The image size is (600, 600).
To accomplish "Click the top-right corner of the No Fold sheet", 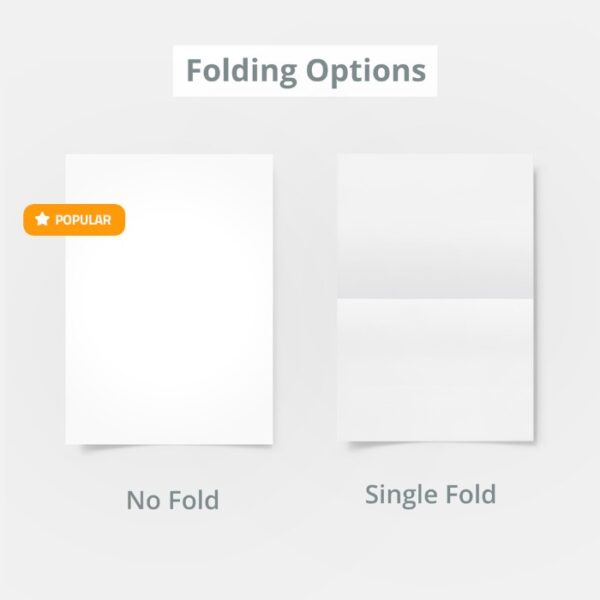I will point(271,157).
